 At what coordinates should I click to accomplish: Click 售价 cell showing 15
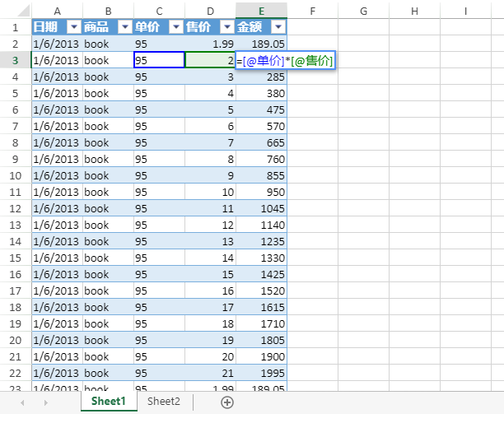[x=211, y=274]
